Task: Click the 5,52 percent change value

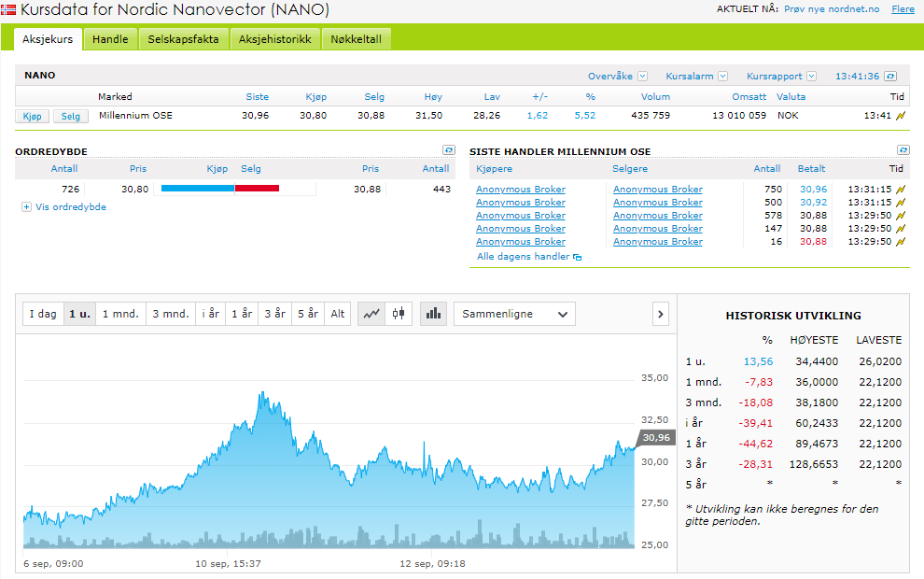Action: coord(584,116)
